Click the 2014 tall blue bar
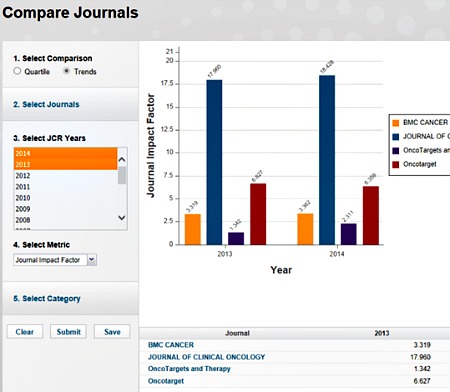This screenshot has height=392, width=450. [x=327, y=160]
